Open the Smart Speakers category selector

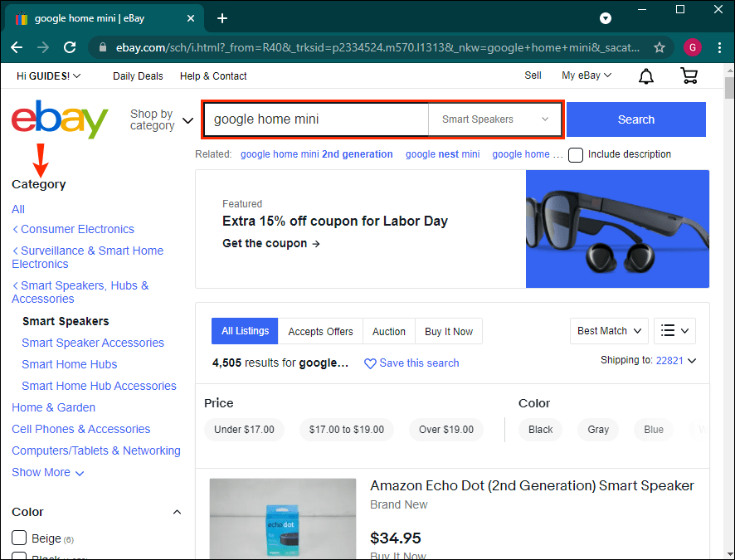[495, 119]
